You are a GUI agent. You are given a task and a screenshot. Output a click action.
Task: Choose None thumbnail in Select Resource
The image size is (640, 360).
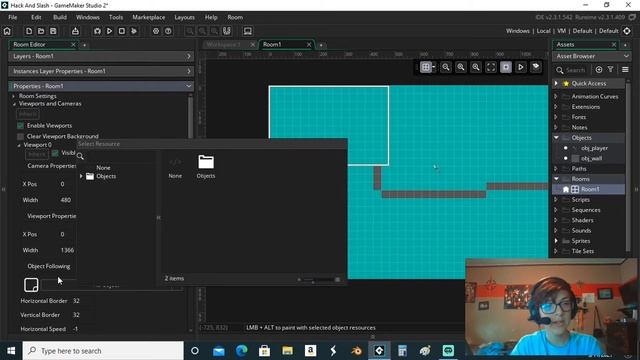pos(175,167)
